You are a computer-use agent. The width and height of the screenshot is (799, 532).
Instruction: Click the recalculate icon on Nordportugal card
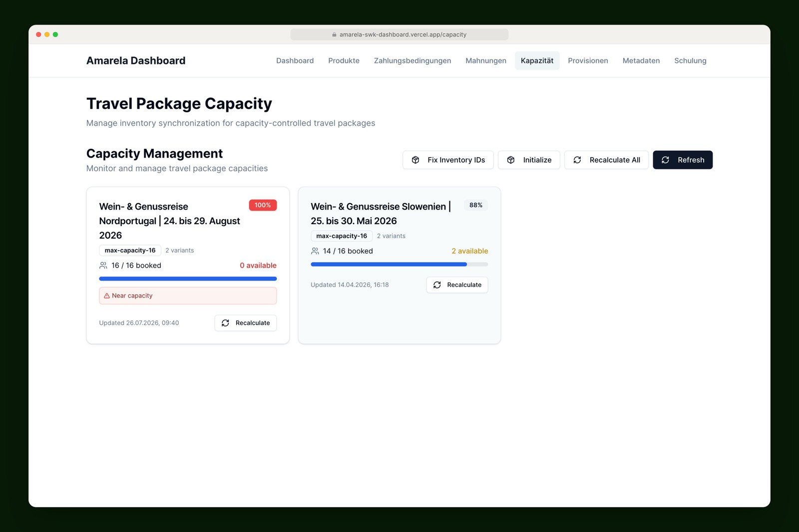coord(225,323)
